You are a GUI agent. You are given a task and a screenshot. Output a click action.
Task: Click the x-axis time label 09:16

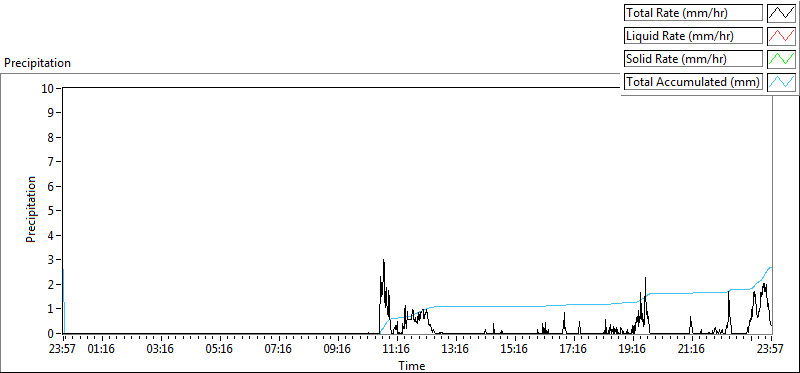(x=338, y=350)
